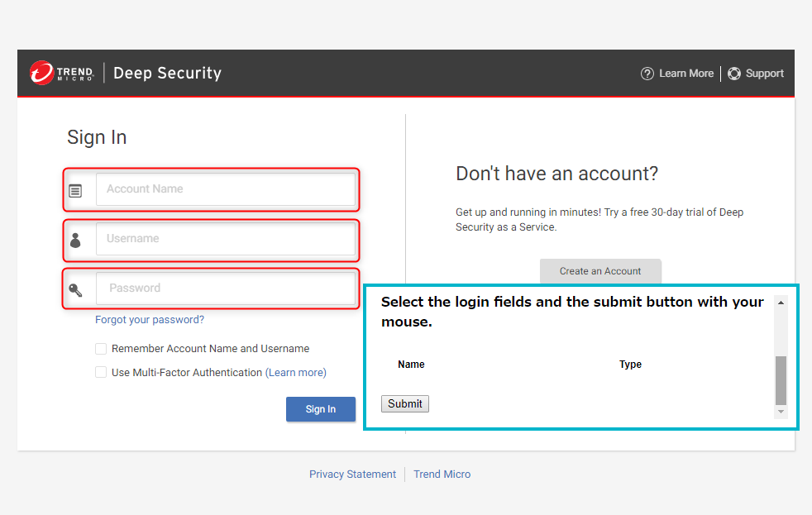Click the overlay panel scroll down arrow

coord(781,412)
